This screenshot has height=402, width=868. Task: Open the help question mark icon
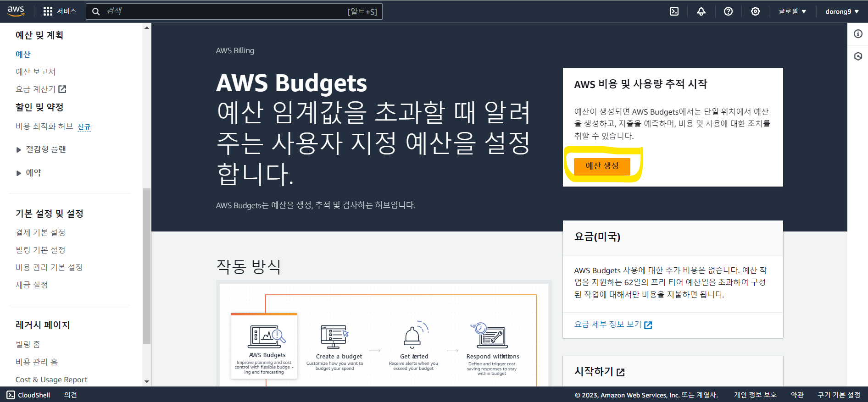[x=728, y=11]
